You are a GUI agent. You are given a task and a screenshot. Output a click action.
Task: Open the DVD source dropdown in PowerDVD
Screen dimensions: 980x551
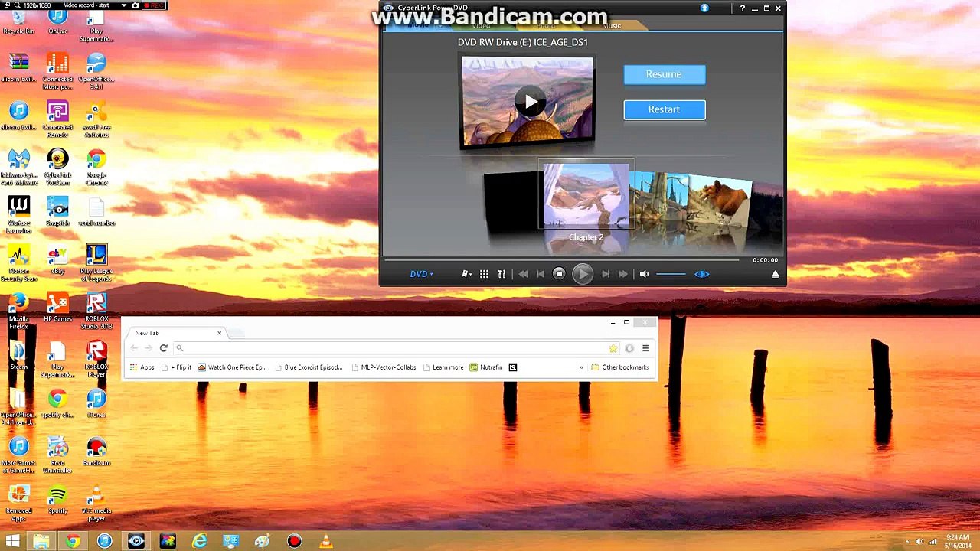click(x=421, y=274)
